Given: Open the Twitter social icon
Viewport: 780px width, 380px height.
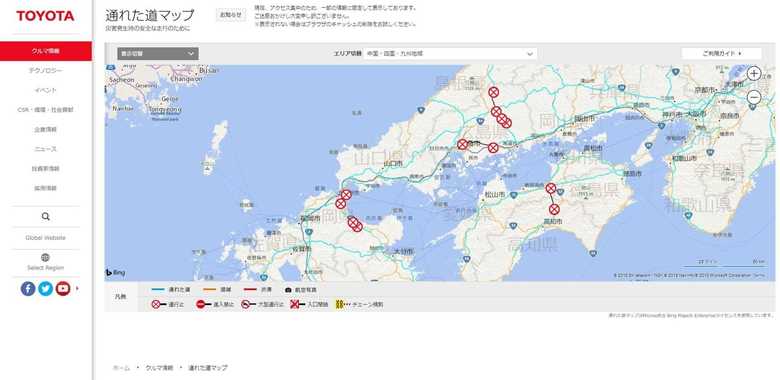Looking at the screenshot, I should pos(45,288).
